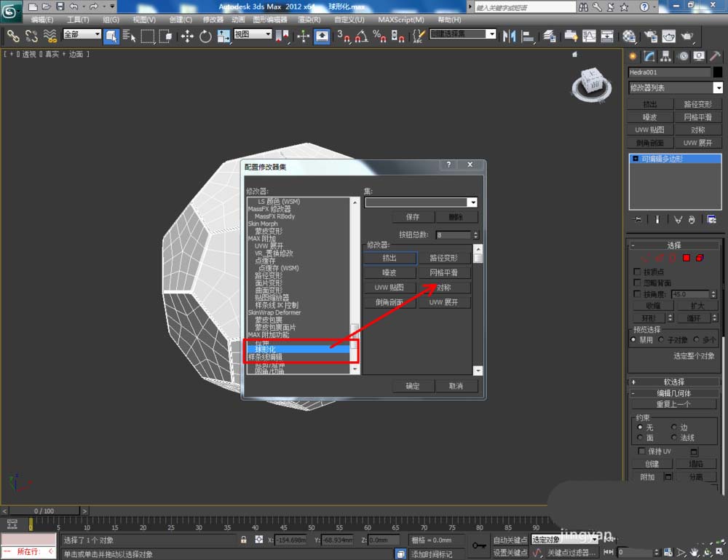
Task: Click Configure Modifier Sets icon under stack
Action: coord(711,219)
